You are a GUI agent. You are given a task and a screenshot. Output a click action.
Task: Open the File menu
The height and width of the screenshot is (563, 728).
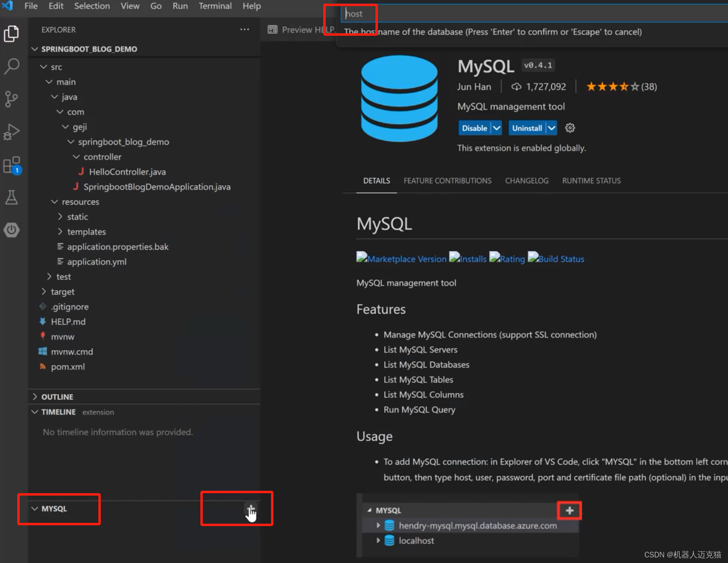click(x=31, y=6)
